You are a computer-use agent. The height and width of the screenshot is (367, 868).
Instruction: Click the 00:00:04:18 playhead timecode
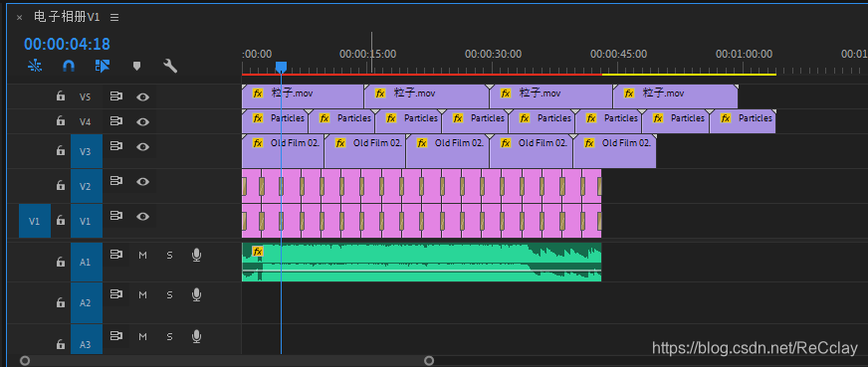67,44
